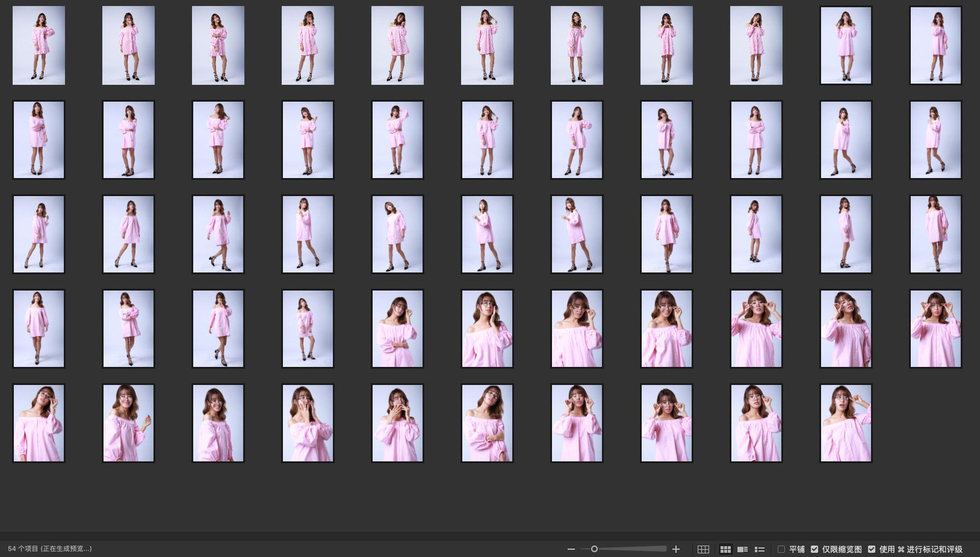Toggle 使用 ⌘ 进行标记和评级 checkbox
The width and height of the screenshot is (980, 557).
point(872,549)
